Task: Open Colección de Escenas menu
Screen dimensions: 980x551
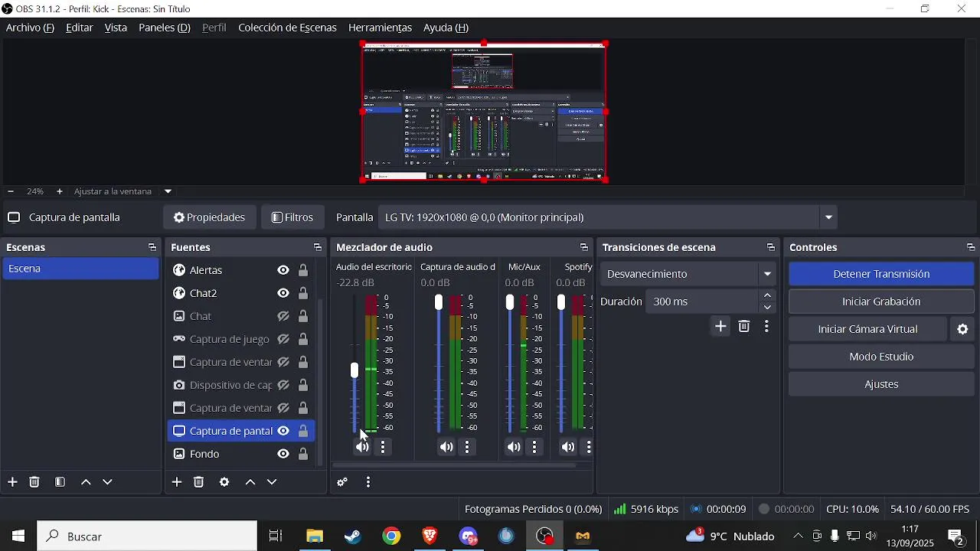Action: tap(287, 28)
